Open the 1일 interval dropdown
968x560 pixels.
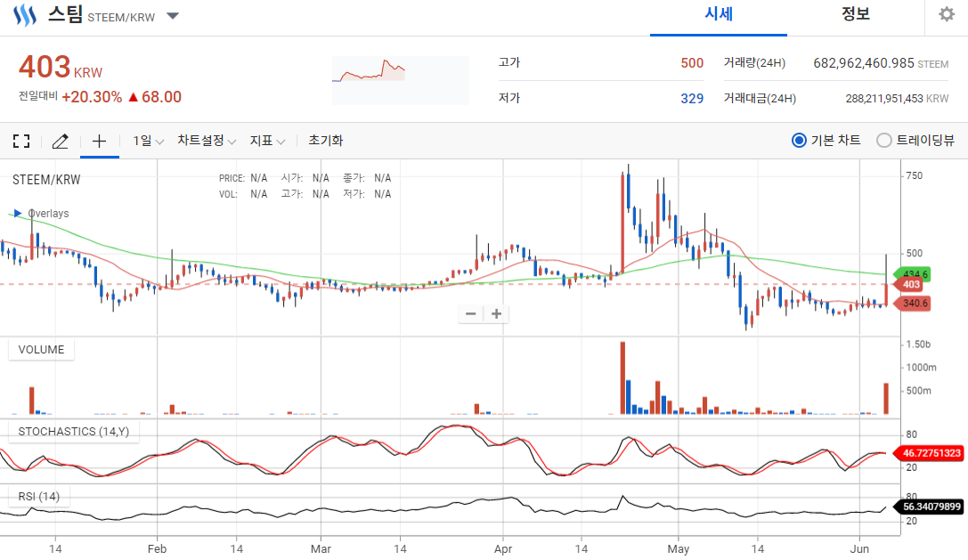coord(148,141)
